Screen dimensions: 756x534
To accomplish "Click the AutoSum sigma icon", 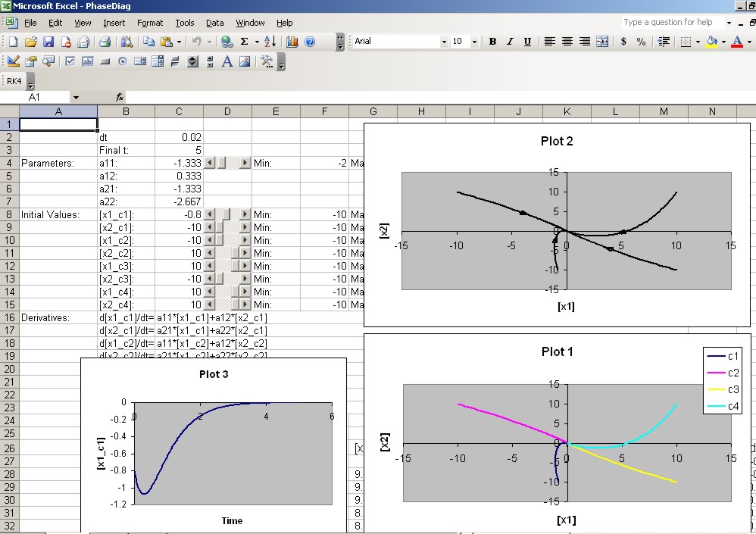I will (245, 42).
